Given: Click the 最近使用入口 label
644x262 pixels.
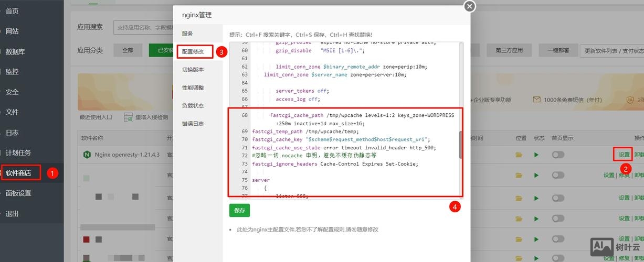Looking at the screenshot, I should coord(96,117).
